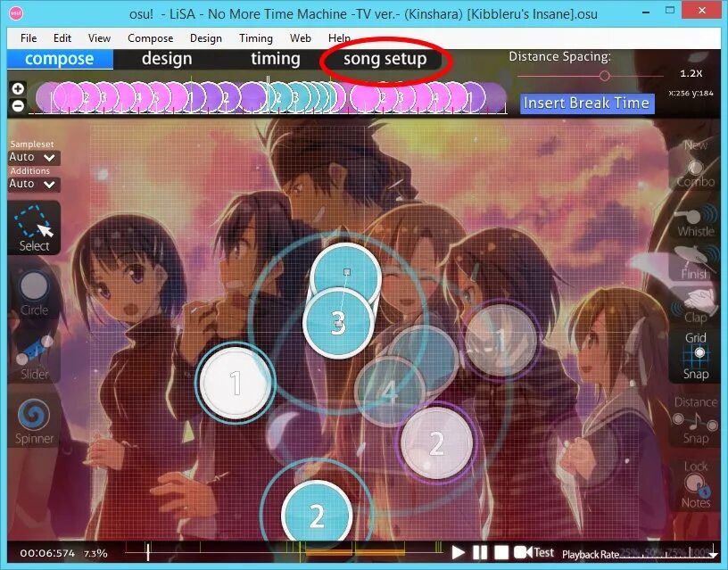The width and height of the screenshot is (728, 570).
Task: Open the Timing menu
Action: click(x=256, y=38)
